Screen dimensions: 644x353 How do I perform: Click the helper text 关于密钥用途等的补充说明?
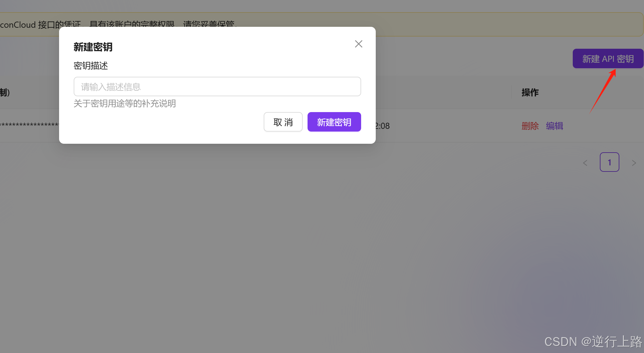coord(125,104)
